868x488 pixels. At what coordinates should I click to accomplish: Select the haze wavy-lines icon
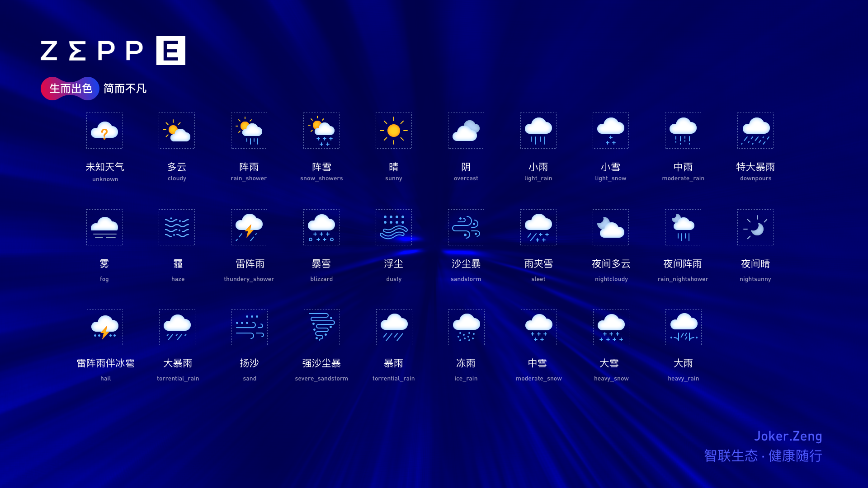coord(177,227)
